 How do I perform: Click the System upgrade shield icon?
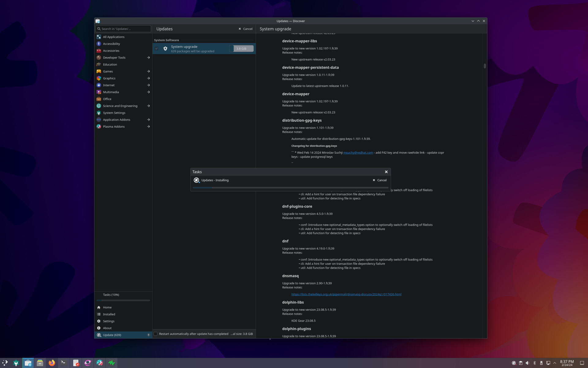tap(165, 48)
